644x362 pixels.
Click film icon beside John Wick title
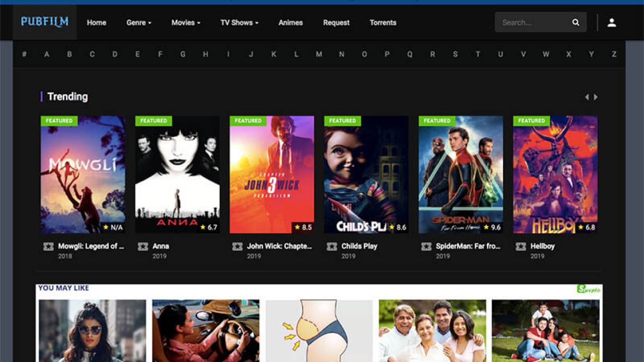point(237,246)
